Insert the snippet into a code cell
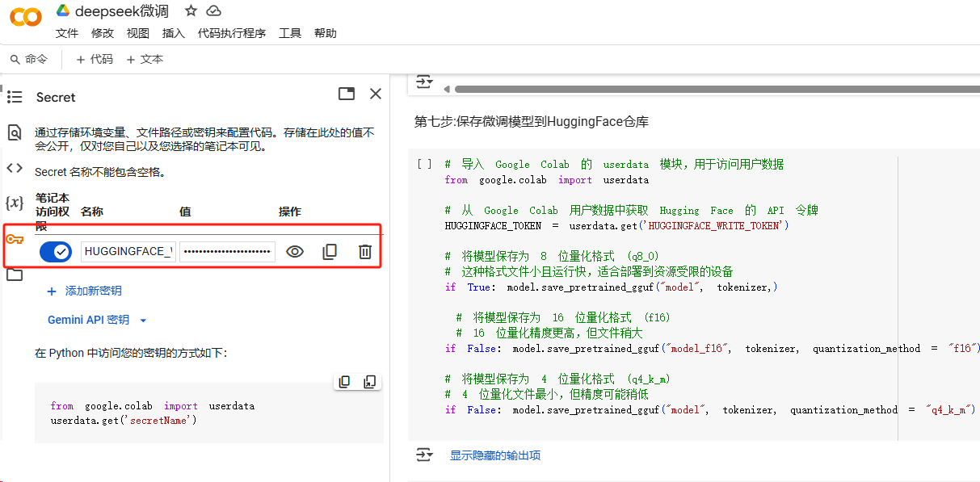Screen dimensions: 980x482 click(x=369, y=382)
